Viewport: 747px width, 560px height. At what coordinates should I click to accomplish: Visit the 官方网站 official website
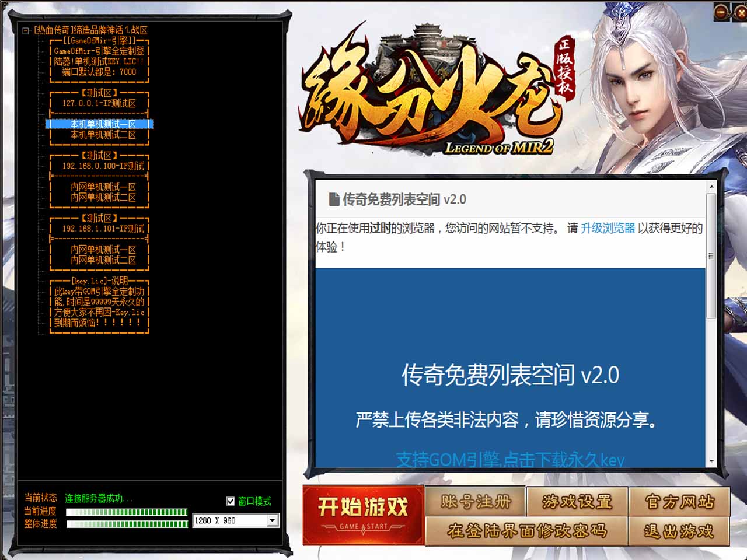[x=679, y=502]
